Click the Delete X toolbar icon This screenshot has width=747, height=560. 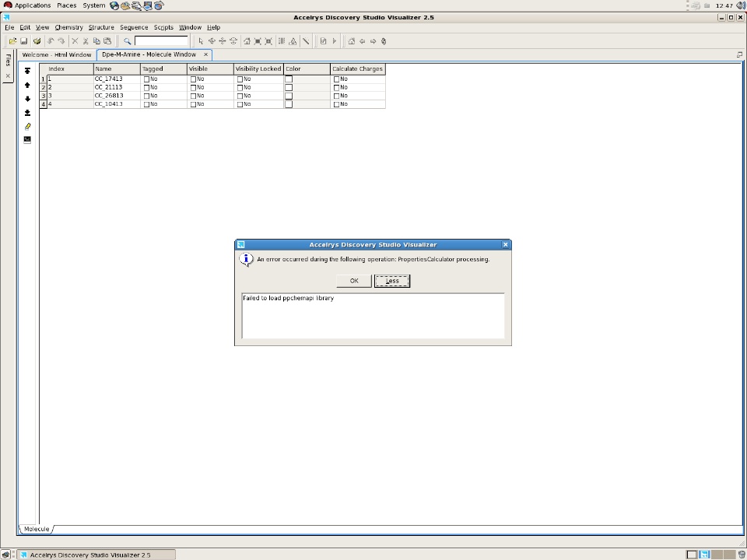[x=75, y=41]
